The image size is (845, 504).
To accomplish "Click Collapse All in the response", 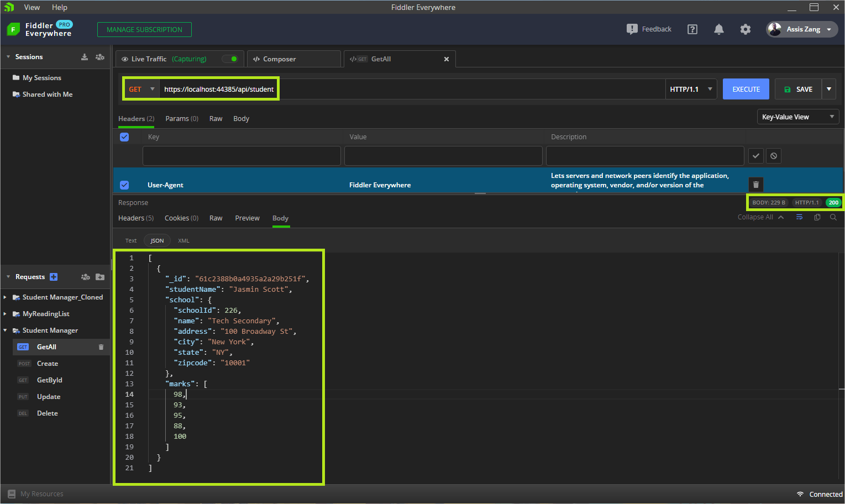I will pos(760,217).
